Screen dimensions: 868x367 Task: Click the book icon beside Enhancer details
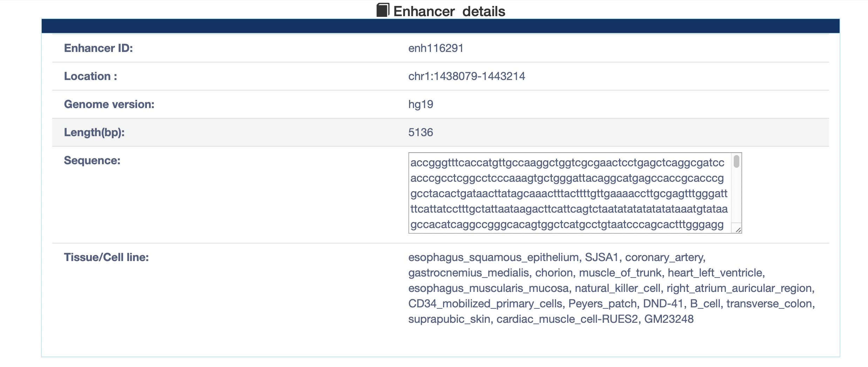point(383,10)
